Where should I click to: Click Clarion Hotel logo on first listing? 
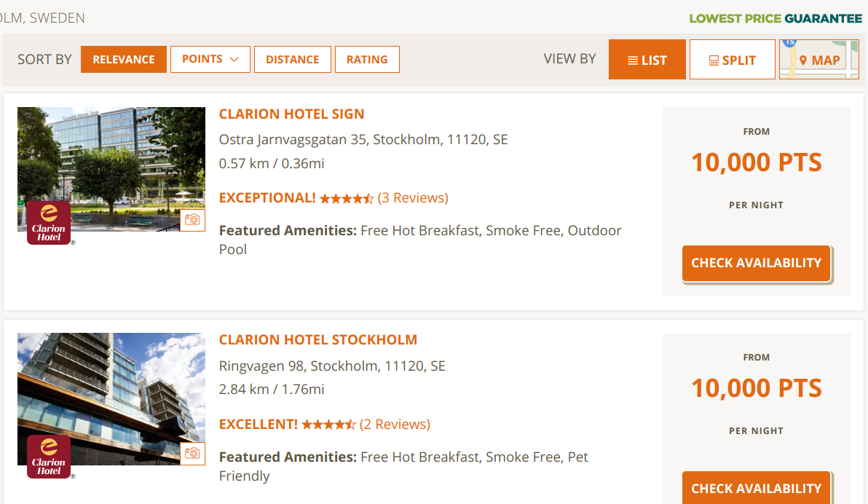[x=49, y=223]
